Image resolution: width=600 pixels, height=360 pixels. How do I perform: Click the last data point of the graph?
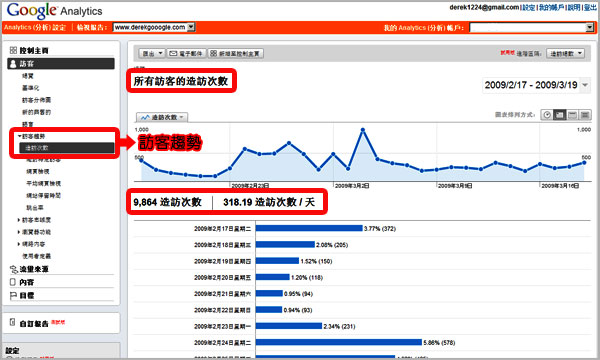(x=584, y=163)
